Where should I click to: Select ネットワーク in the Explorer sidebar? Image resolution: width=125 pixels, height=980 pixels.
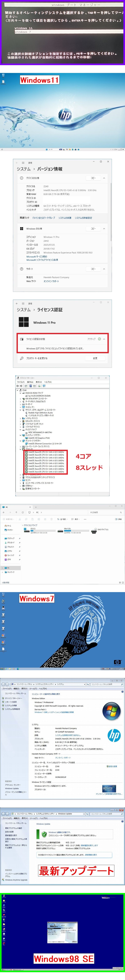pyautogui.click(x=10, y=572)
